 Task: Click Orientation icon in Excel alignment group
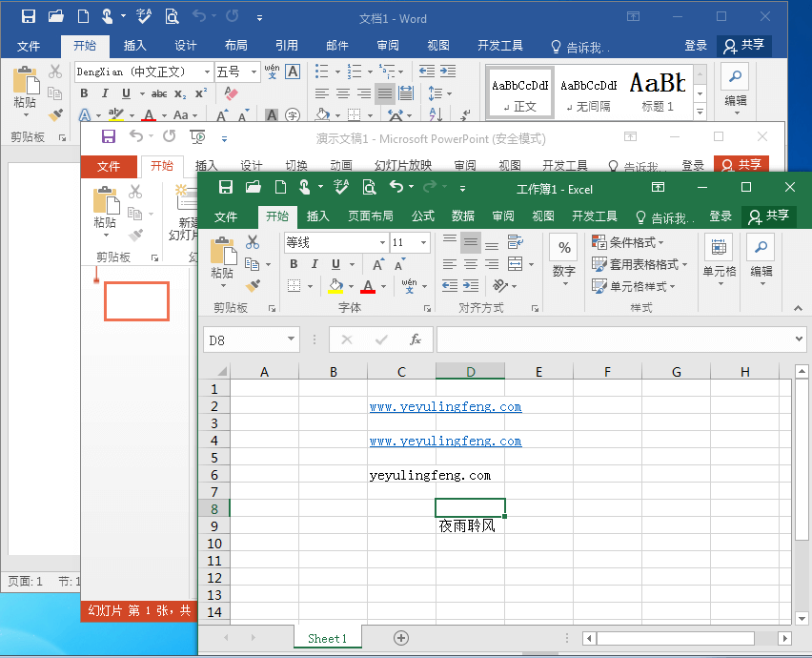coord(500,285)
